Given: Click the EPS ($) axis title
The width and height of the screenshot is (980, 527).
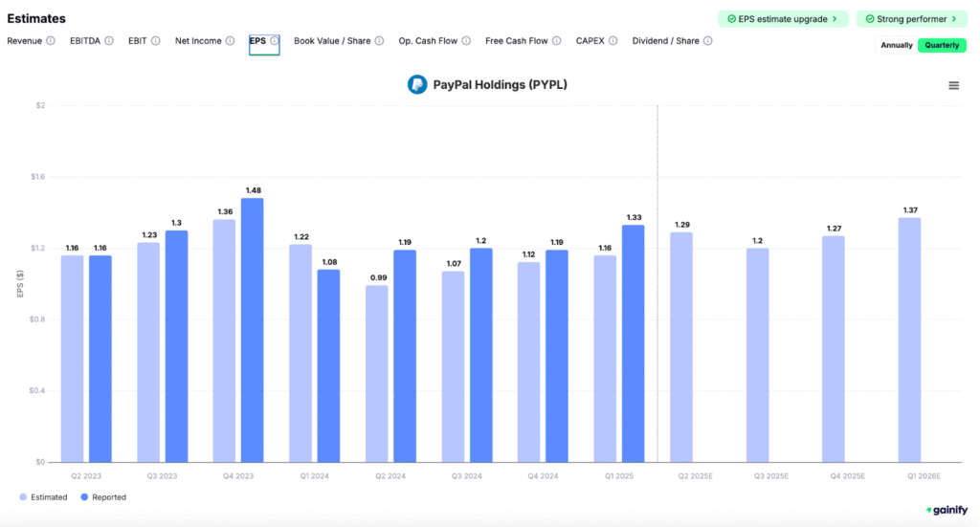Looking at the screenshot, I should (x=20, y=284).
